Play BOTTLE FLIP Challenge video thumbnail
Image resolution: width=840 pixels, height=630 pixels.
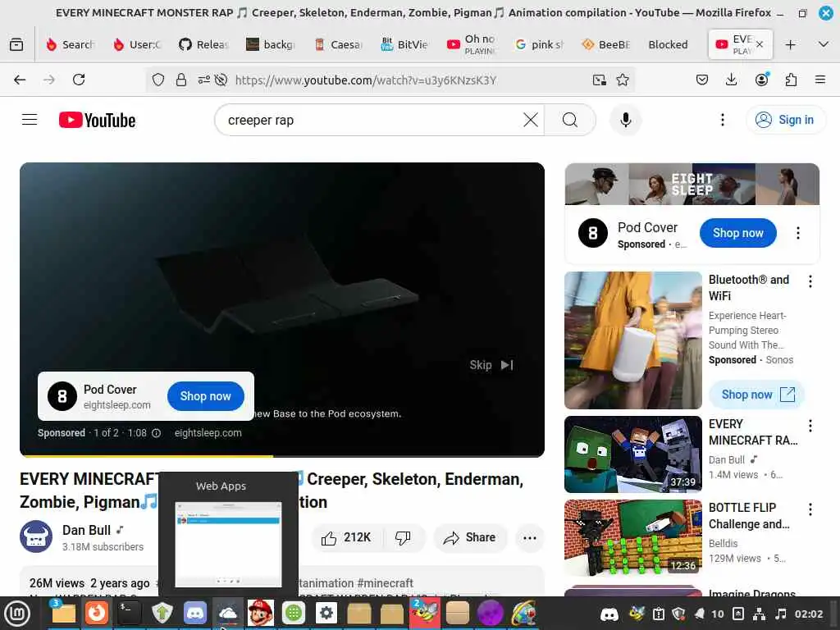(632, 538)
